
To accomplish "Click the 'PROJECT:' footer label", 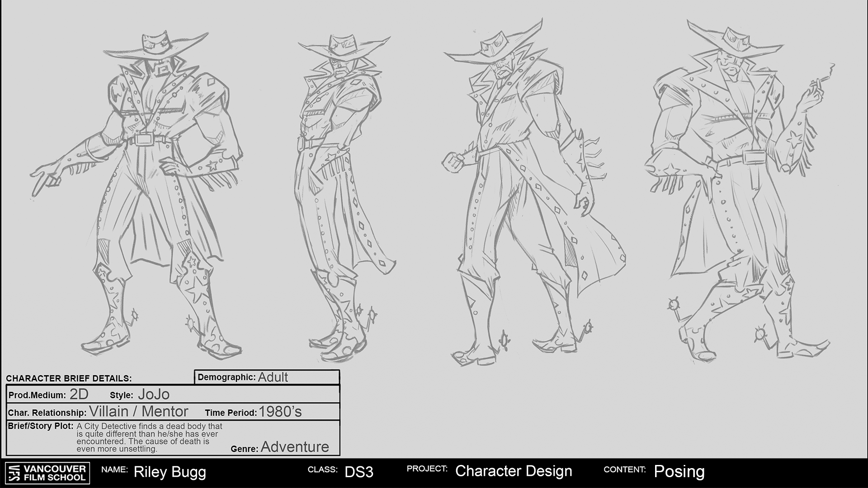I will (x=427, y=469).
